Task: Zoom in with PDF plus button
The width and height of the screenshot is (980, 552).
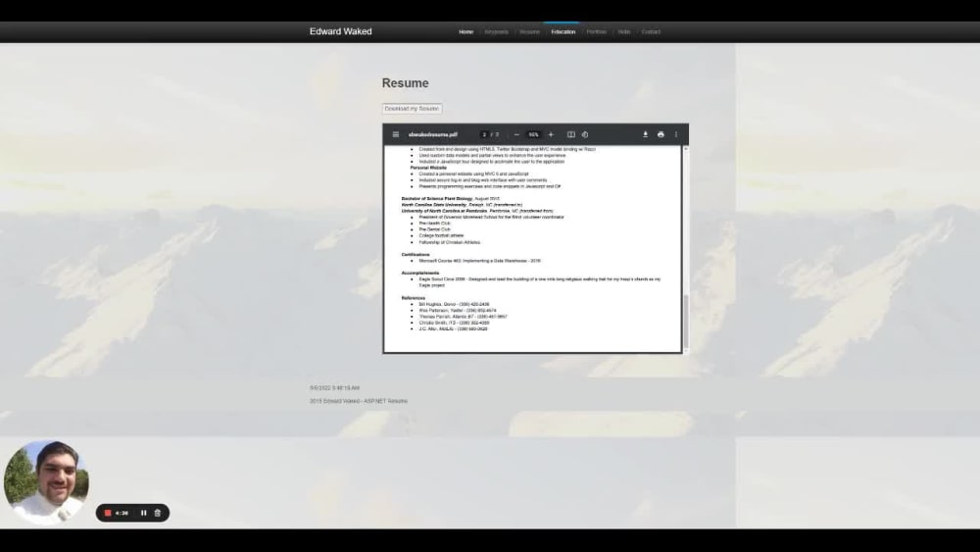Action: pos(551,134)
